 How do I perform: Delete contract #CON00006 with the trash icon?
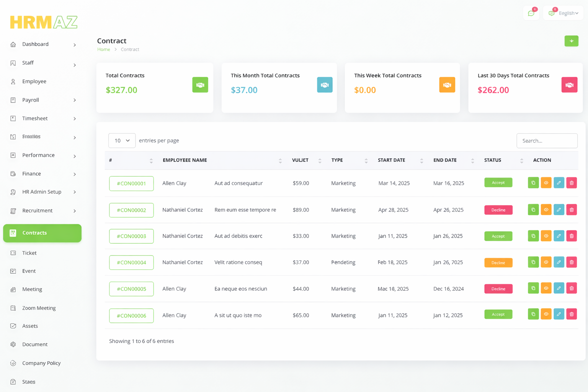pos(571,314)
